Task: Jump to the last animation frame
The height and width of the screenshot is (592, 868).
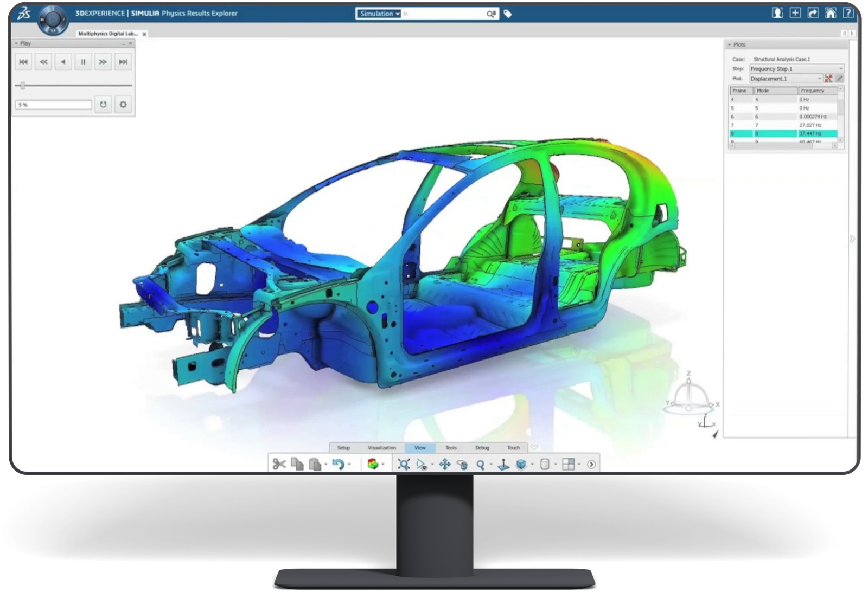Action: coord(123,62)
